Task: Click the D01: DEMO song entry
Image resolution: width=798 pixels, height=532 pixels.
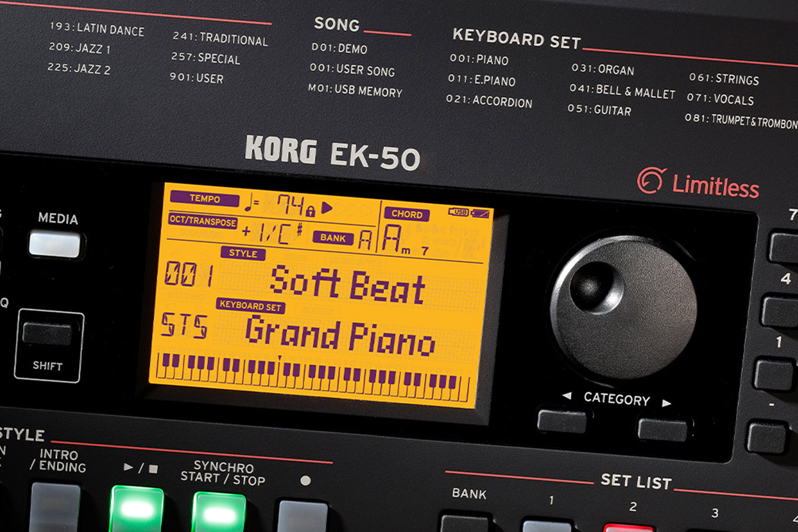Action: [x=339, y=48]
